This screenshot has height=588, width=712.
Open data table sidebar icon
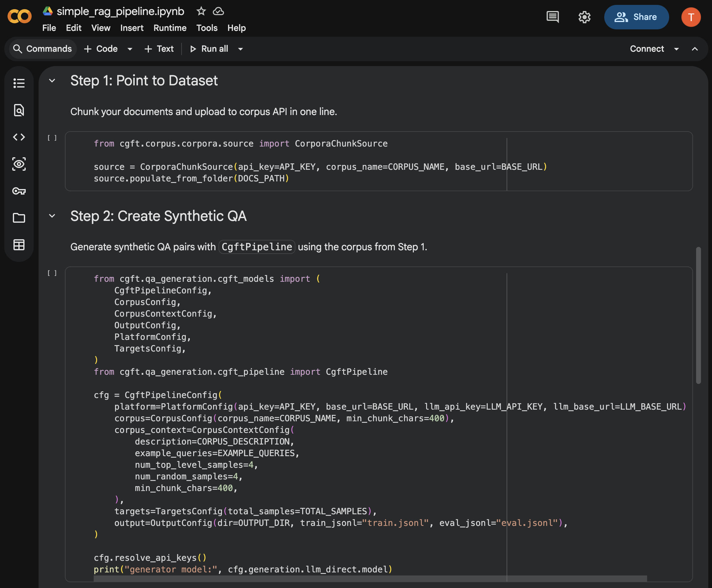coord(19,245)
